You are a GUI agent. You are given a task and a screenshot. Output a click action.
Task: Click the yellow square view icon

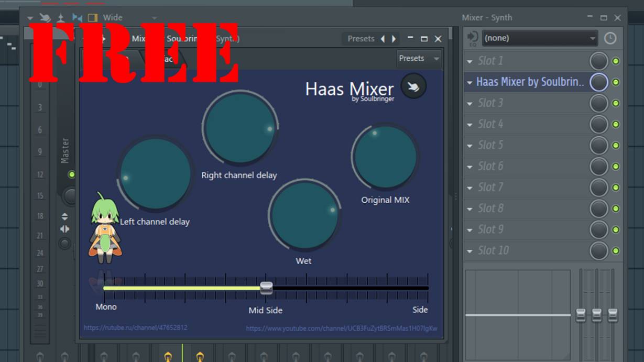[x=93, y=18]
